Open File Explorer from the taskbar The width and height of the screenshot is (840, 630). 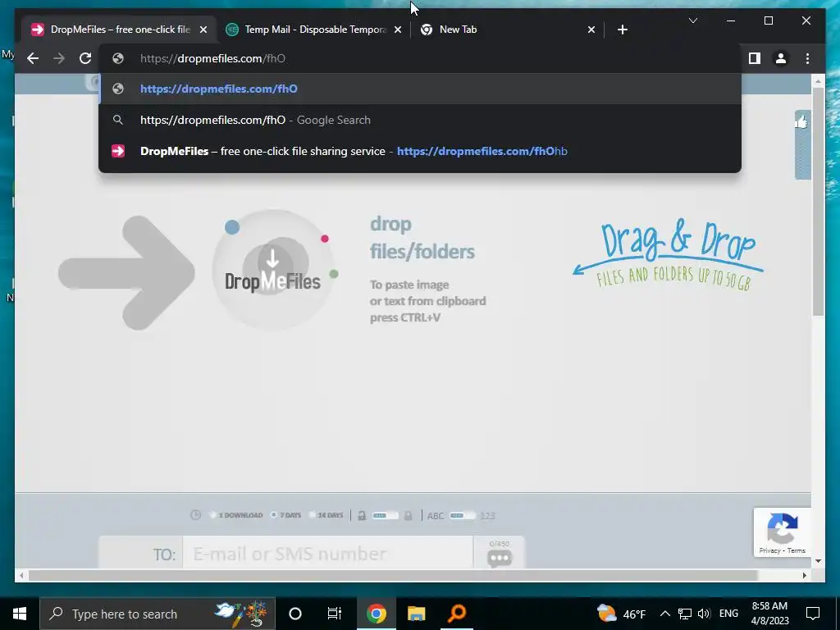(x=416, y=614)
